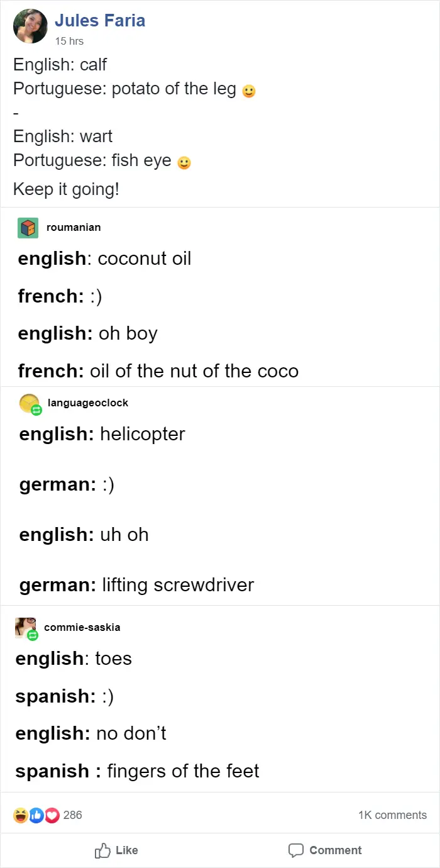Open the roumanian username
The width and height of the screenshot is (440, 868).
point(74,227)
